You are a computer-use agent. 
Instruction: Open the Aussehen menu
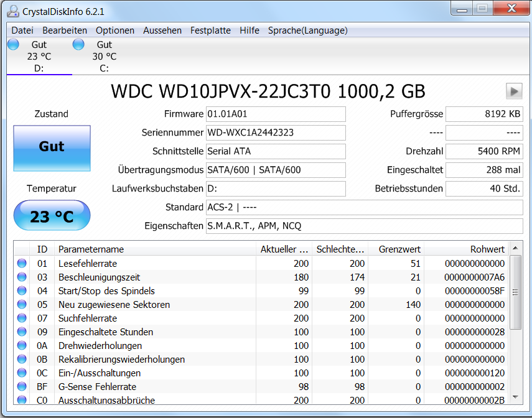tap(162, 30)
